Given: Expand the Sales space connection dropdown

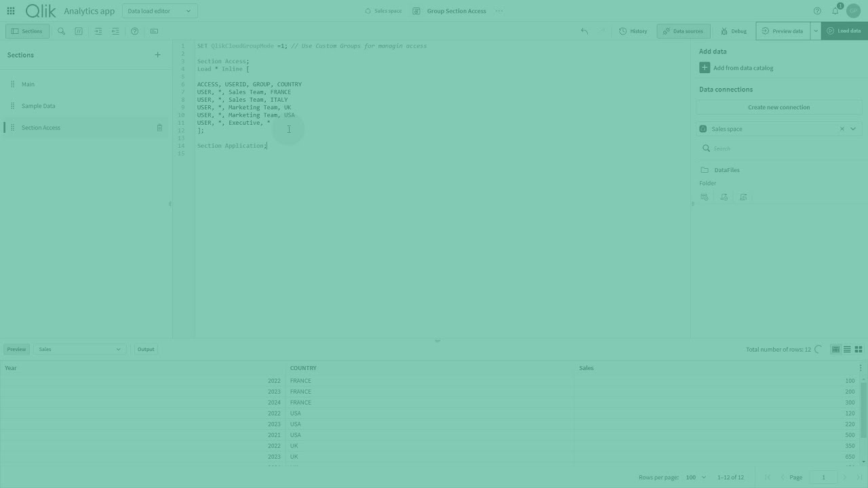Looking at the screenshot, I should pyautogui.click(x=853, y=129).
